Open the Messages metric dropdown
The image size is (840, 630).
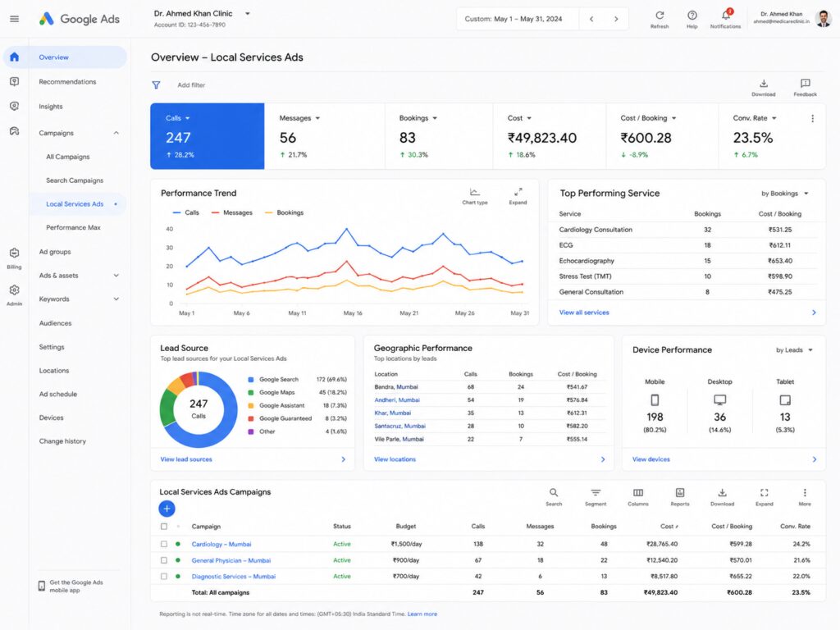tap(317, 118)
